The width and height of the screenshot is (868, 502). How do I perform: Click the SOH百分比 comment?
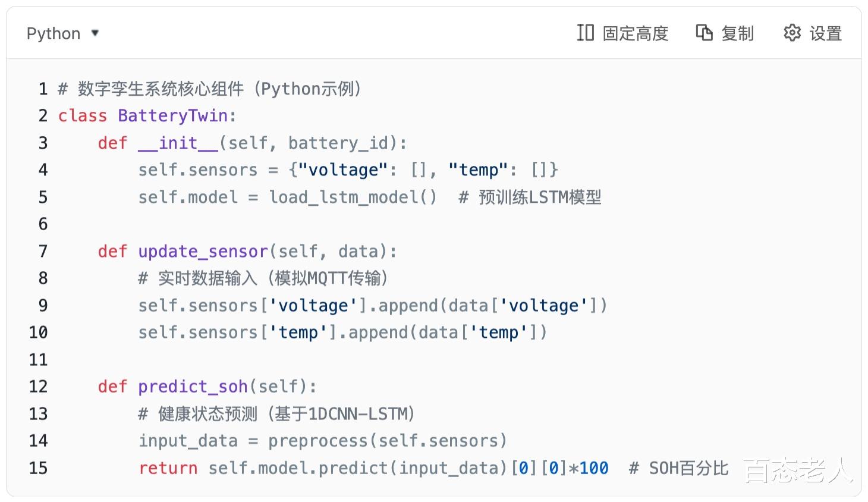pyautogui.click(x=688, y=468)
